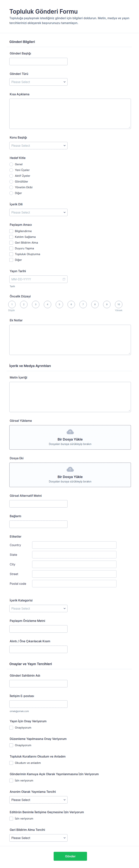Viewport: 139px width, 868px height.
Task: Select priority level 1 marked Düşük
Action: point(12,304)
